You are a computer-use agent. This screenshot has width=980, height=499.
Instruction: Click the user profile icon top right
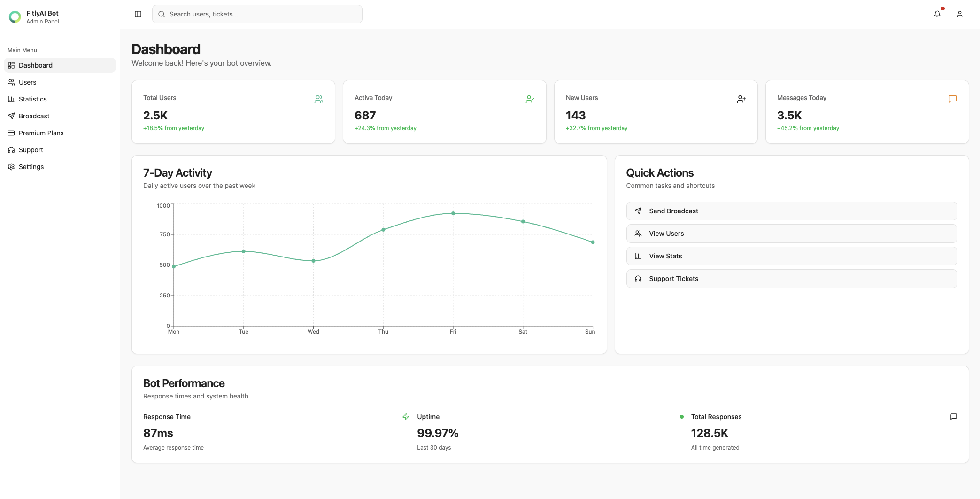tap(959, 14)
